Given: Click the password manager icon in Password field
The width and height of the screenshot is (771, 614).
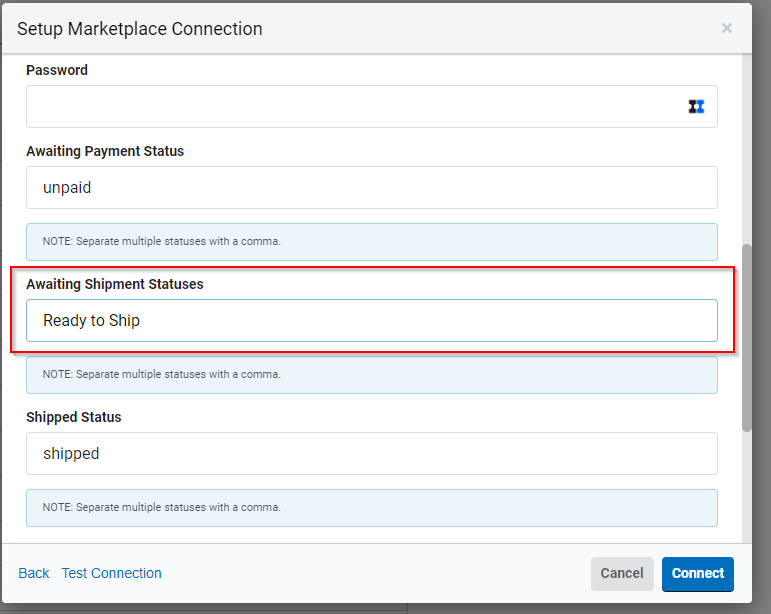Looking at the screenshot, I should coord(697,106).
